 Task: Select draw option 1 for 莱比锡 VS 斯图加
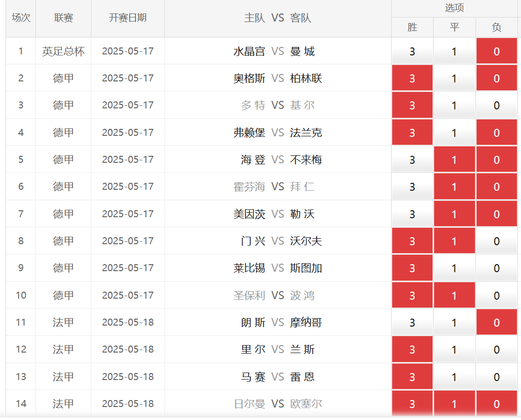coord(454,268)
